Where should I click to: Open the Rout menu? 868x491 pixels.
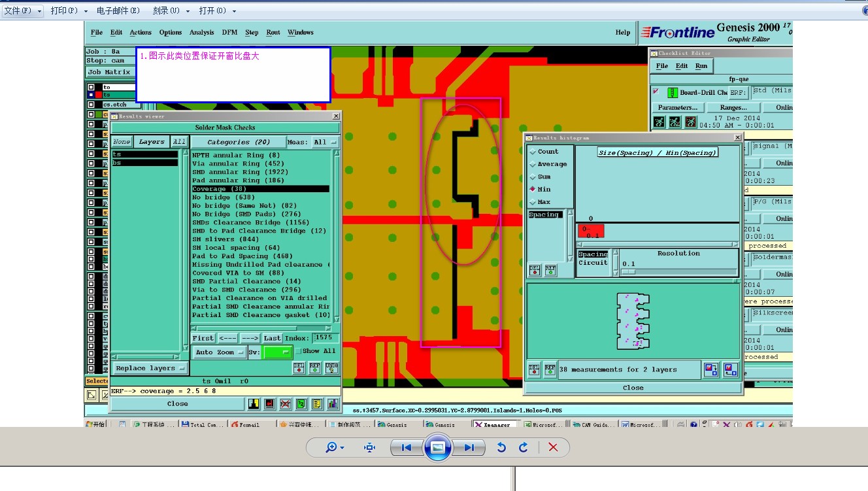(x=273, y=32)
